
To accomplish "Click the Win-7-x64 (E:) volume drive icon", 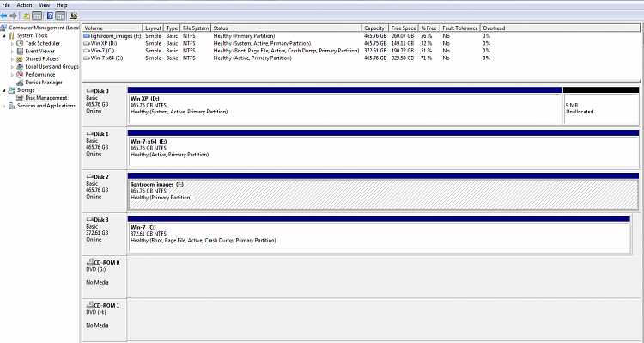I will point(86,58).
